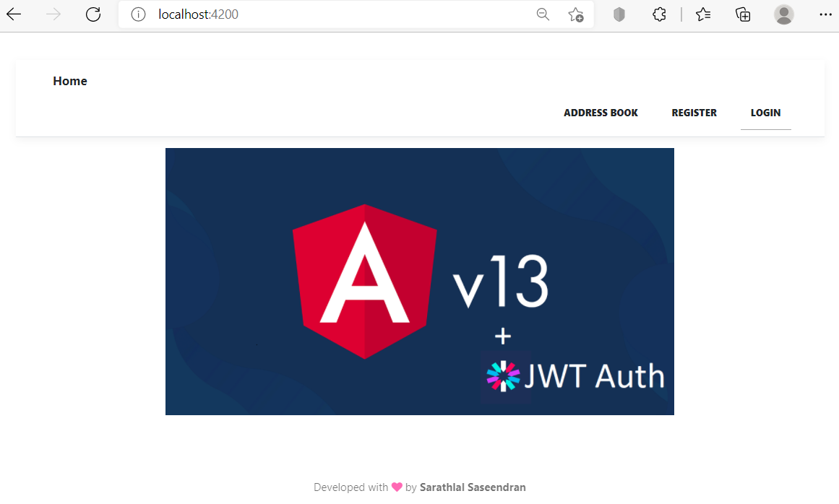Add this page to favorites star icon
Viewport: 839px width, 504px height.
(576, 14)
